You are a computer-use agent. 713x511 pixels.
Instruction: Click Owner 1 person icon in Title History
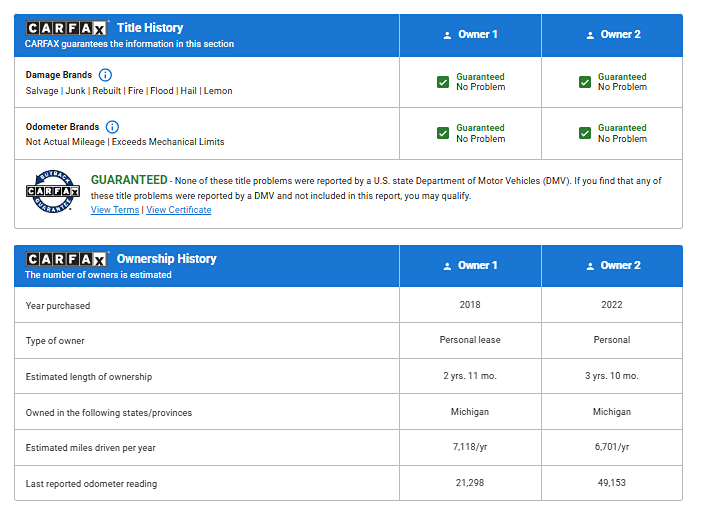point(447,35)
